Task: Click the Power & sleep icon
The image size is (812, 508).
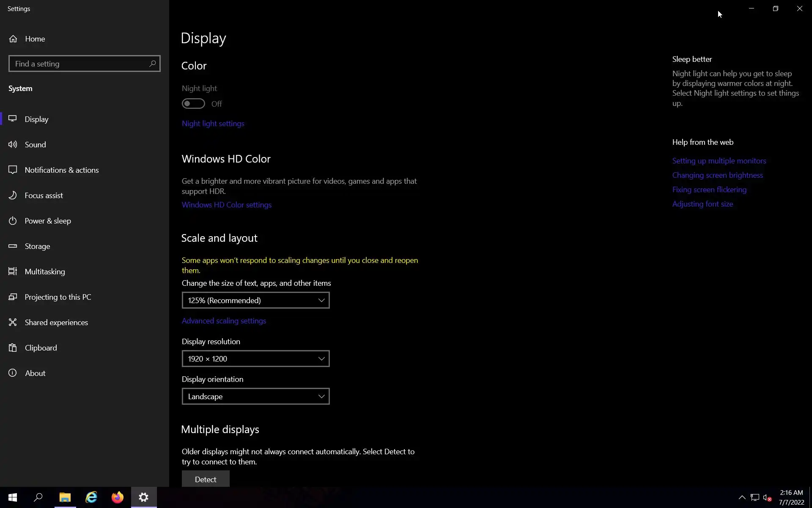Action: 13,221
